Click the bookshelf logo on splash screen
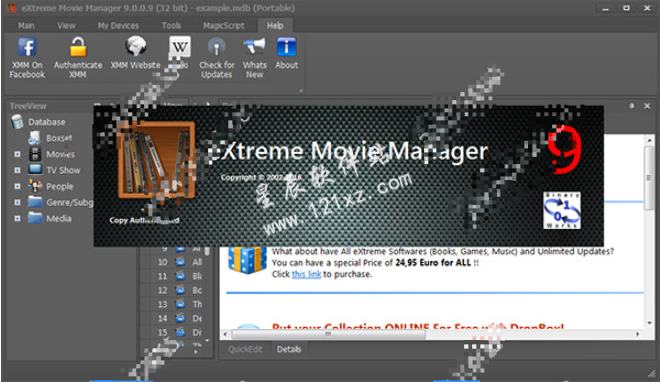 coord(157,159)
